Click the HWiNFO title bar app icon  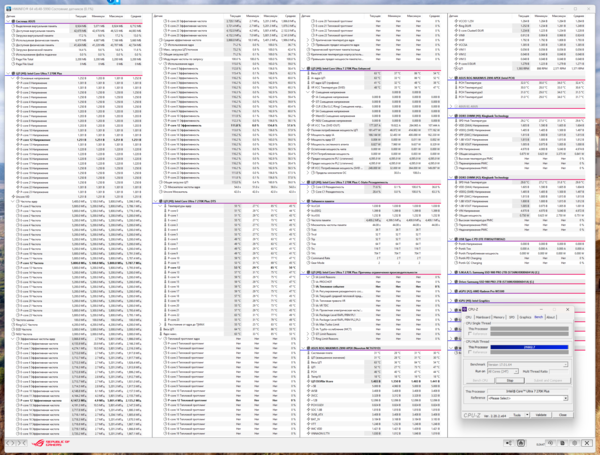click(x=8, y=9)
